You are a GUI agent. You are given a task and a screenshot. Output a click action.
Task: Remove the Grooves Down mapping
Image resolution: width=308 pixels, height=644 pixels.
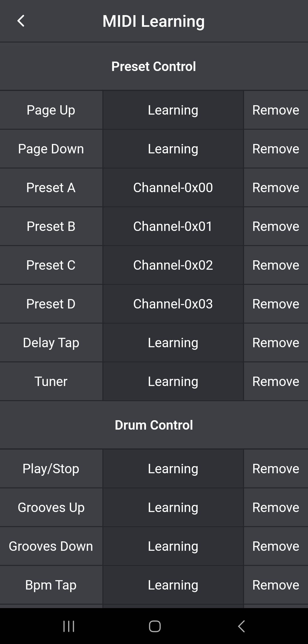[275, 546]
